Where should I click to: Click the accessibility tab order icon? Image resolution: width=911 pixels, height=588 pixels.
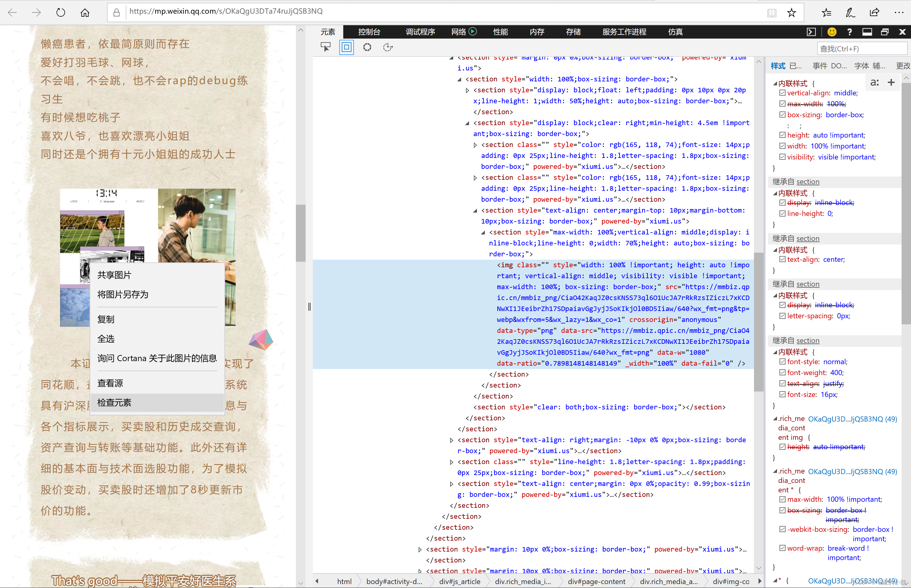388,47
